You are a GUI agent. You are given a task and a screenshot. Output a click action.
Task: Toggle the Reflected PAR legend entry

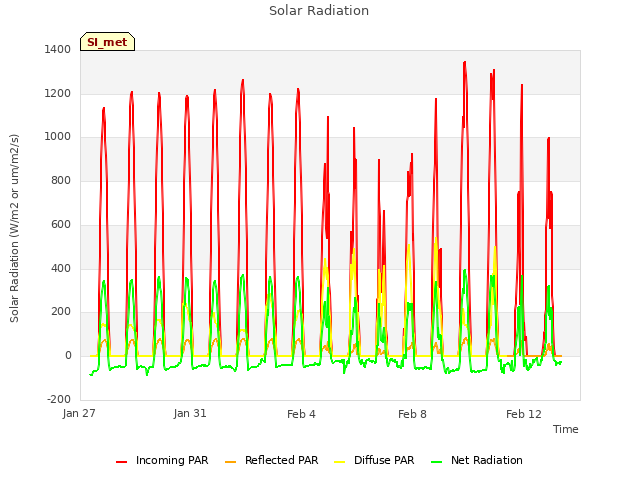click(x=271, y=460)
